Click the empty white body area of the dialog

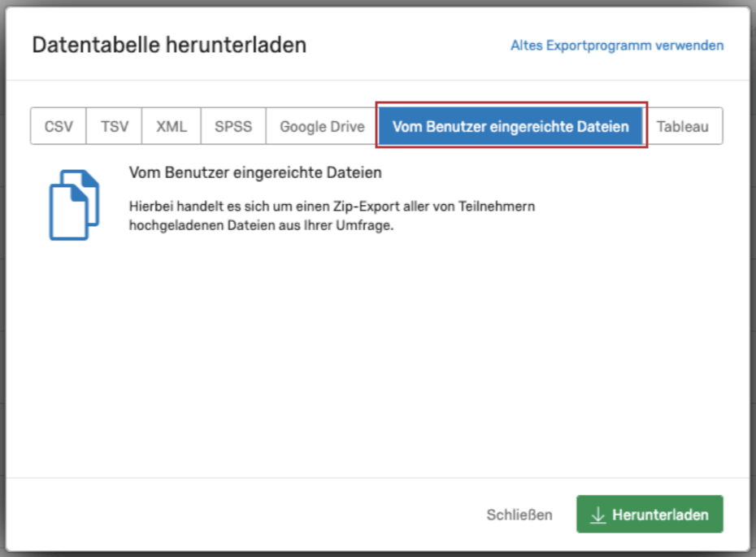point(377,357)
